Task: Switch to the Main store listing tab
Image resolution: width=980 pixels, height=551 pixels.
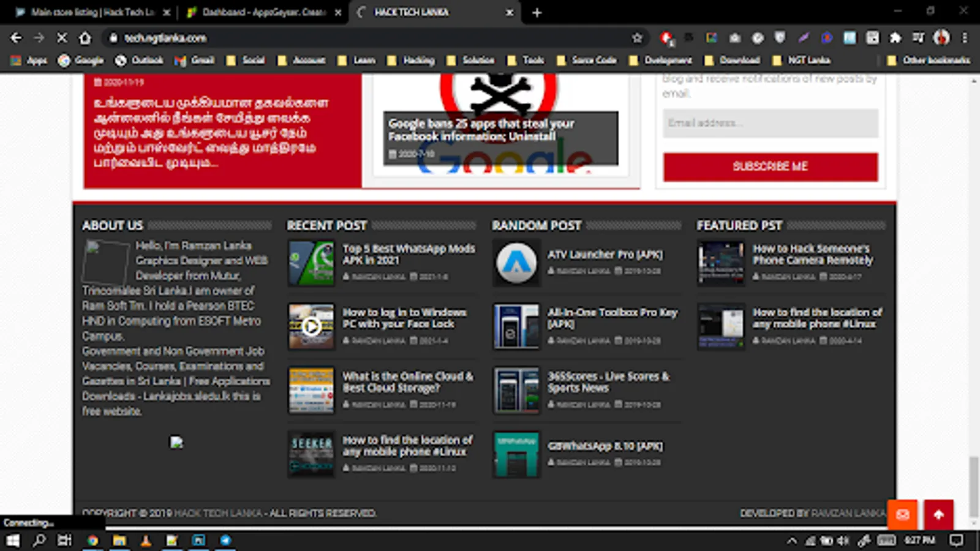Action: point(92,12)
